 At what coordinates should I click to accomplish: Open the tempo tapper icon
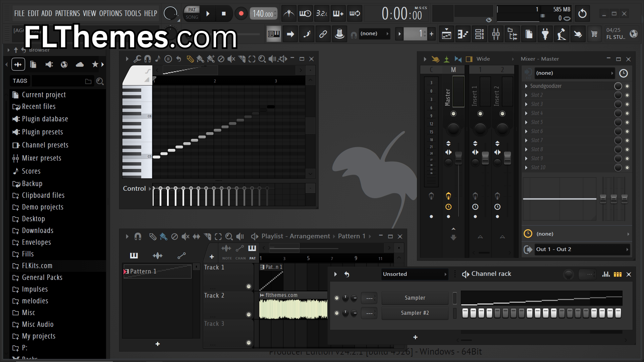click(x=561, y=34)
